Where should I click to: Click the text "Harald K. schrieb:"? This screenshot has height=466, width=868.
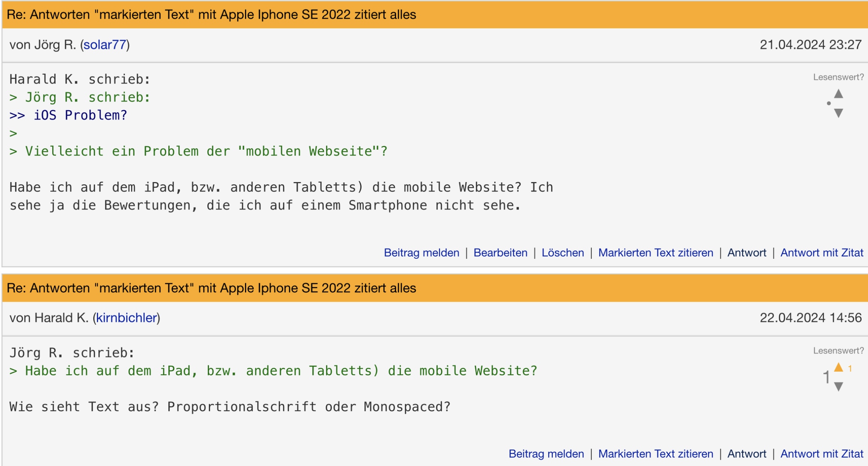[80, 79]
